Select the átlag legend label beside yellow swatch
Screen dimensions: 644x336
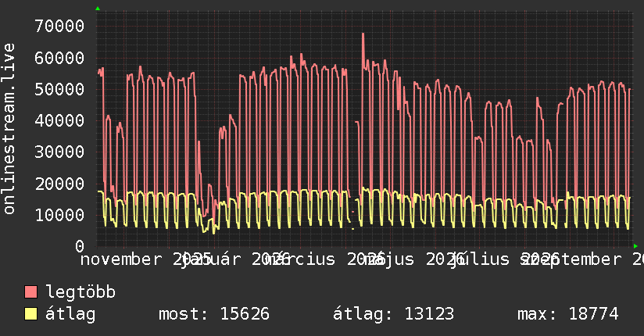point(70,314)
